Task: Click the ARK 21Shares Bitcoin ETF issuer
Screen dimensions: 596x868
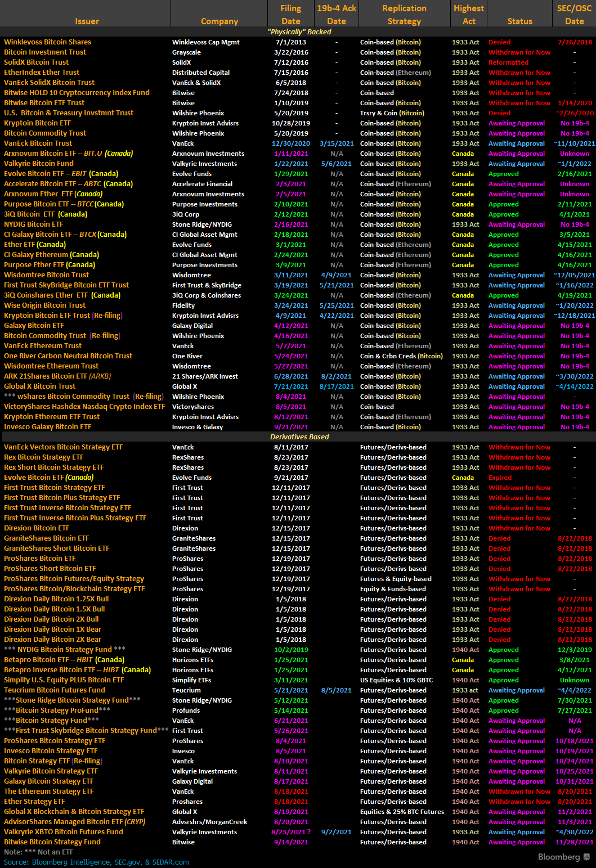Action: (x=57, y=376)
